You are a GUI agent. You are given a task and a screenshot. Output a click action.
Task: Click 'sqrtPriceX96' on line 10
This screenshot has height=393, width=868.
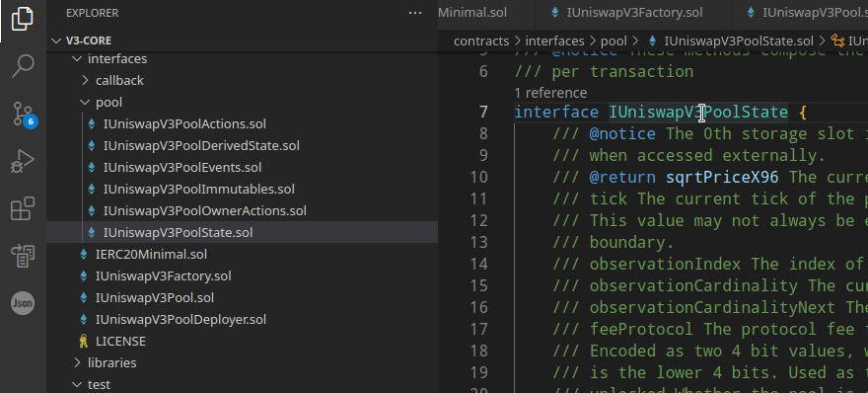coord(722,177)
